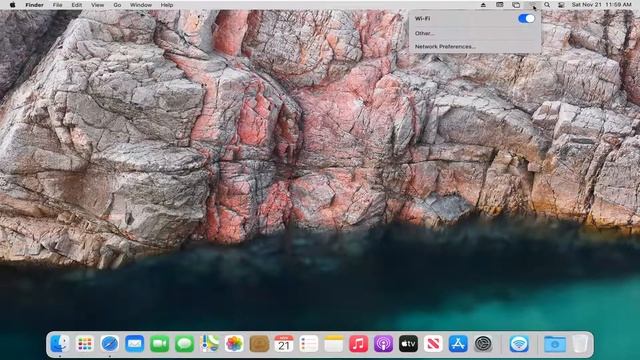Open Podcasts in the Dock
The image size is (640, 360).
click(384, 344)
